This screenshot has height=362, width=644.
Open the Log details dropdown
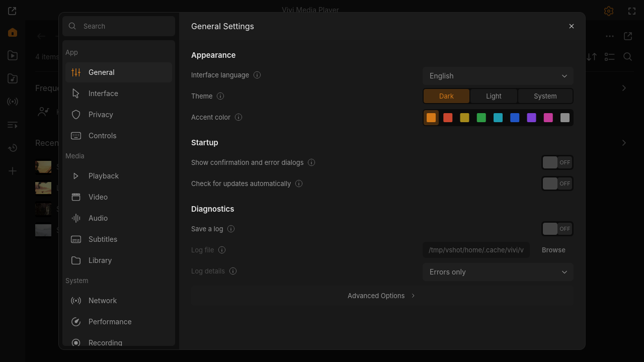[498, 272]
